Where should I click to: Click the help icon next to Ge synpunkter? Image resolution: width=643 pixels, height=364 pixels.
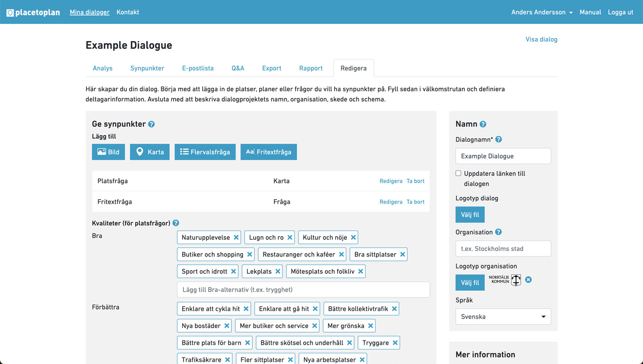pos(151,124)
